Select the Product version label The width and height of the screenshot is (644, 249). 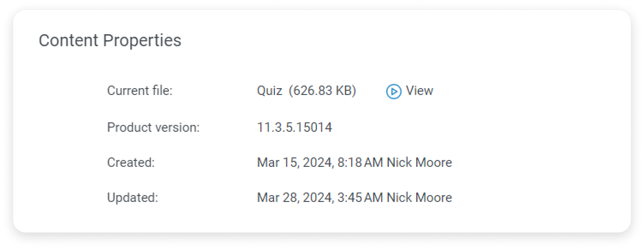tap(153, 127)
